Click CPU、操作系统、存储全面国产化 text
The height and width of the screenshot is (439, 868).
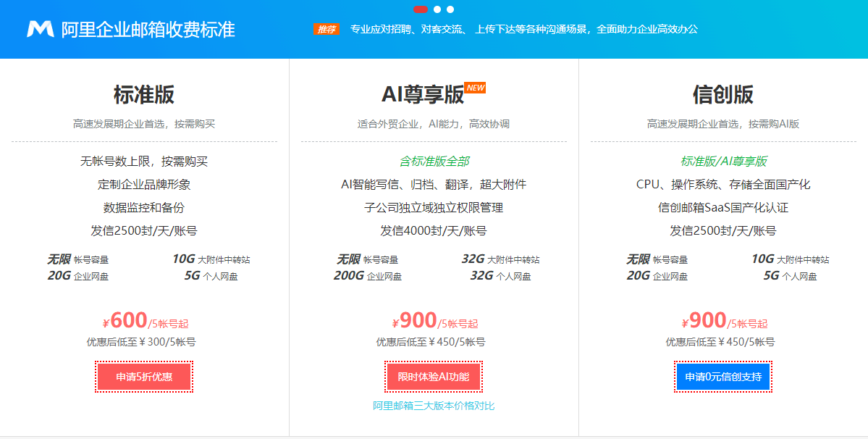tap(723, 184)
